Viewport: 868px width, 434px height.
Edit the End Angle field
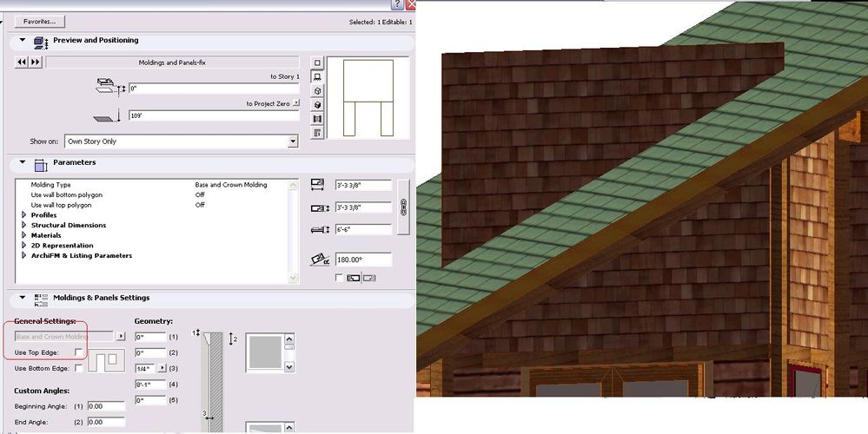coord(106,422)
